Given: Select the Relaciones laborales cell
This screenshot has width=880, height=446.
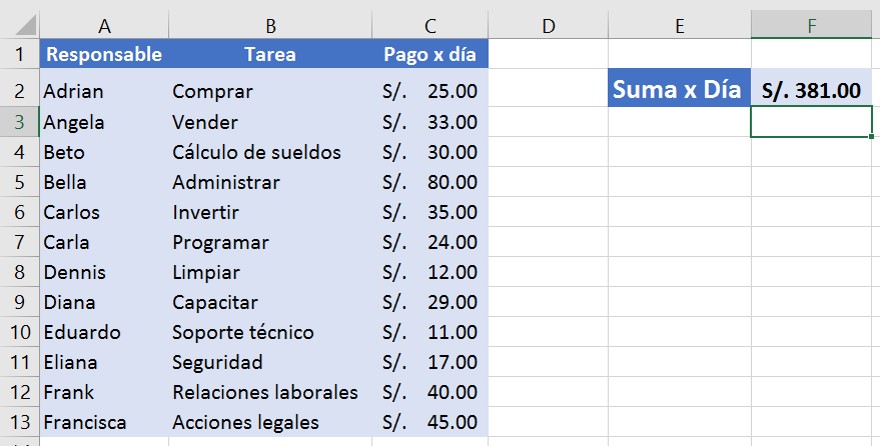Looking at the screenshot, I should pos(270,392).
